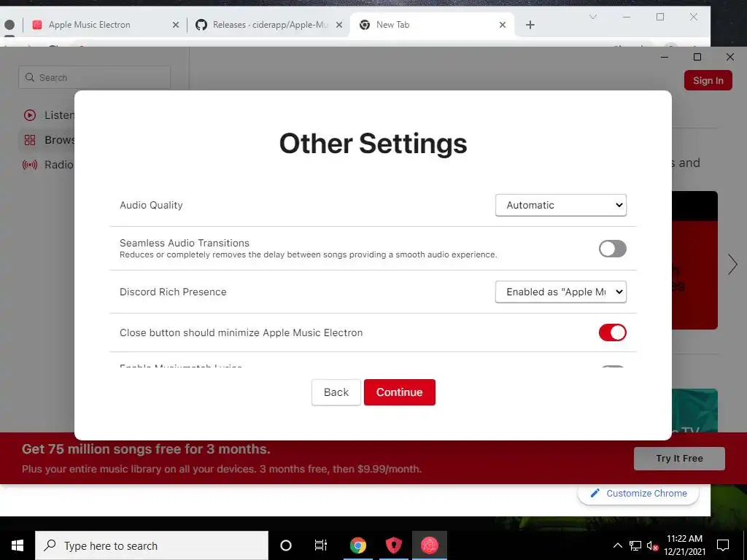Close the Releases GitHub Chrome tab
The width and height of the screenshot is (747, 560).
pyautogui.click(x=339, y=25)
